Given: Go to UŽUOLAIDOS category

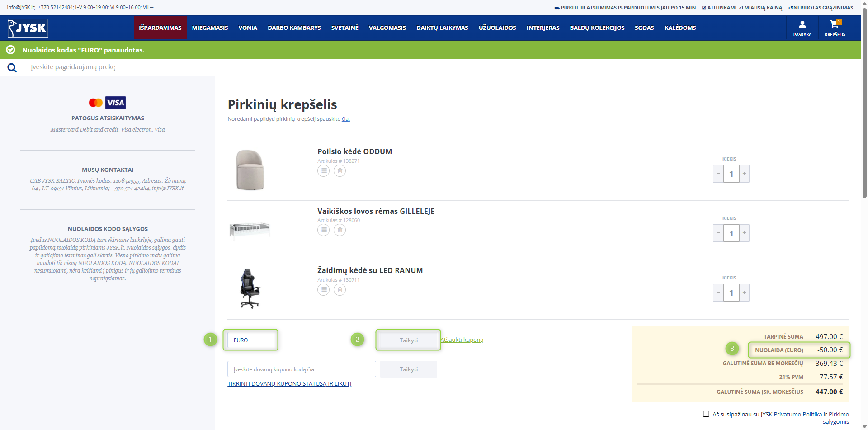Looking at the screenshot, I should (497, 28).
